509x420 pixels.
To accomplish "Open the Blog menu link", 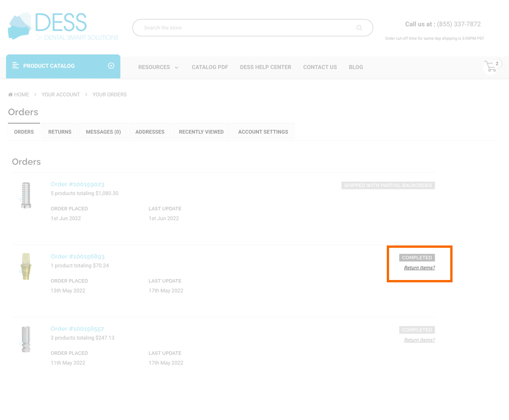I will pyautogui.click(x=356, y=67).
